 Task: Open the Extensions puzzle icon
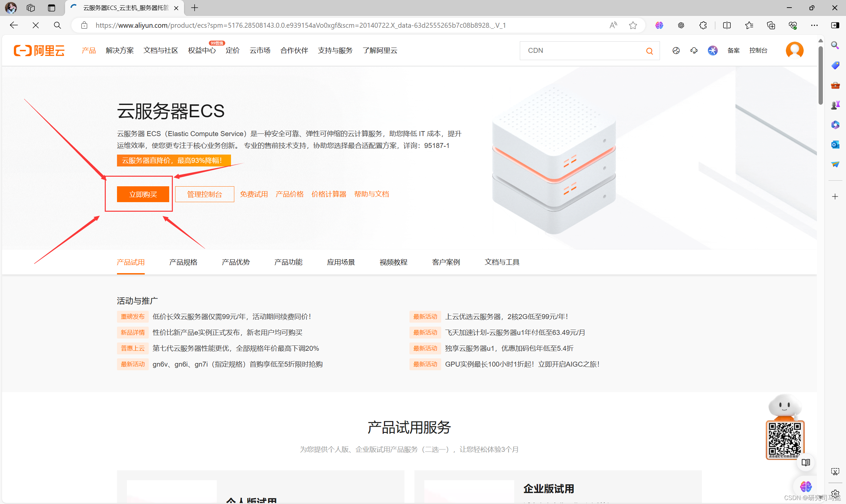coord(703,25)
